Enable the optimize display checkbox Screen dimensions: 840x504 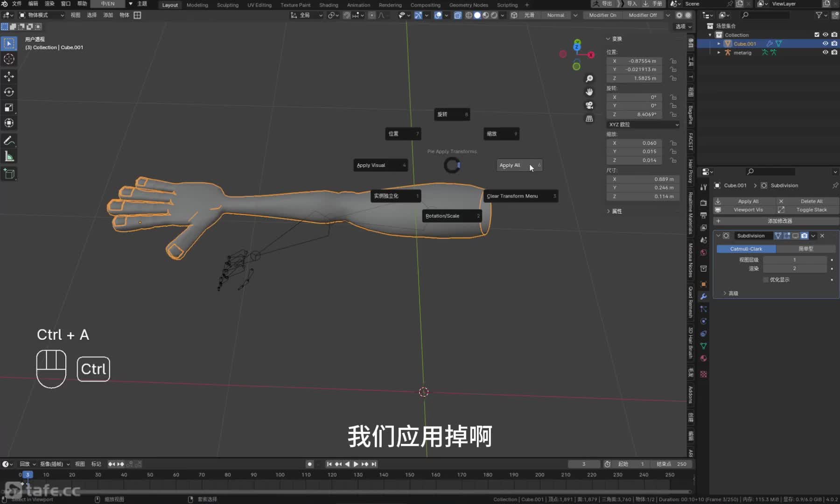point(766,280)
